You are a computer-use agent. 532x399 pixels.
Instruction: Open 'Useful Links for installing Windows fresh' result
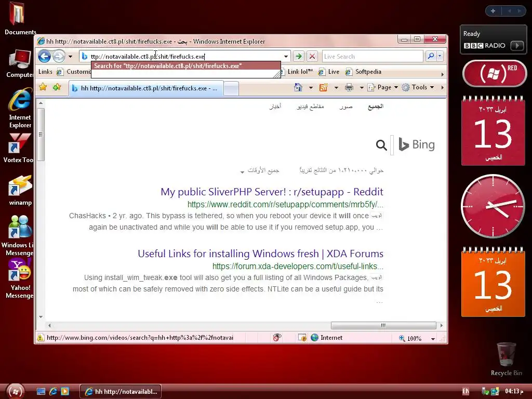click(260, 254)
